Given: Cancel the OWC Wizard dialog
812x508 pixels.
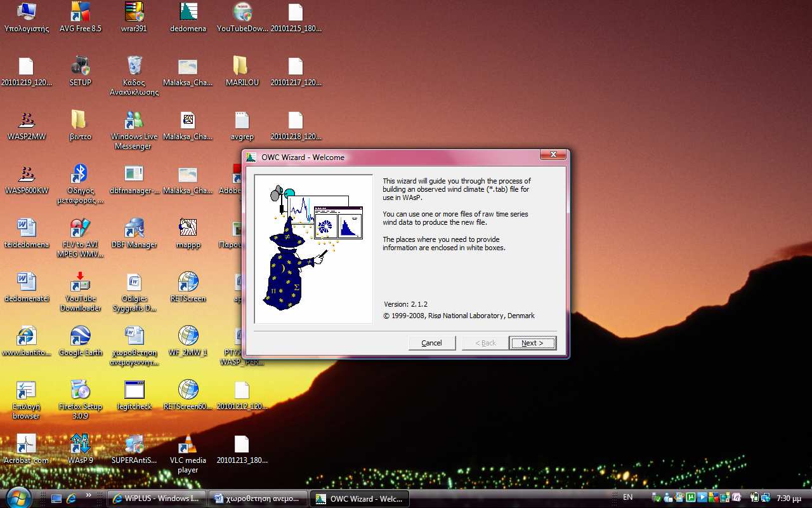Looking at the screenshot, I should pos(432,343).
